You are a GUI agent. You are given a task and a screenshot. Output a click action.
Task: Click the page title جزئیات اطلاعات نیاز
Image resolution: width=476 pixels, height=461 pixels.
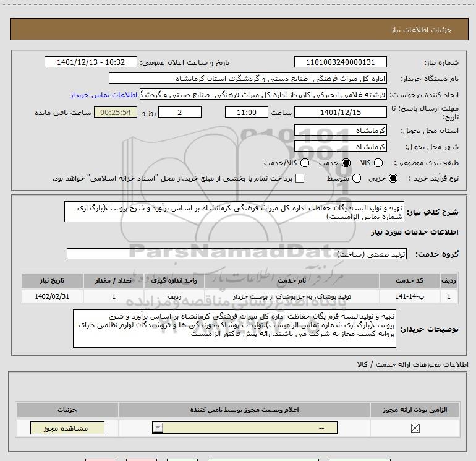coord(422,30)
